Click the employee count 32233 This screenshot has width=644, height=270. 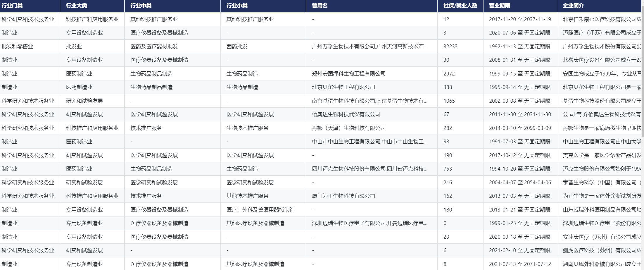450,46
